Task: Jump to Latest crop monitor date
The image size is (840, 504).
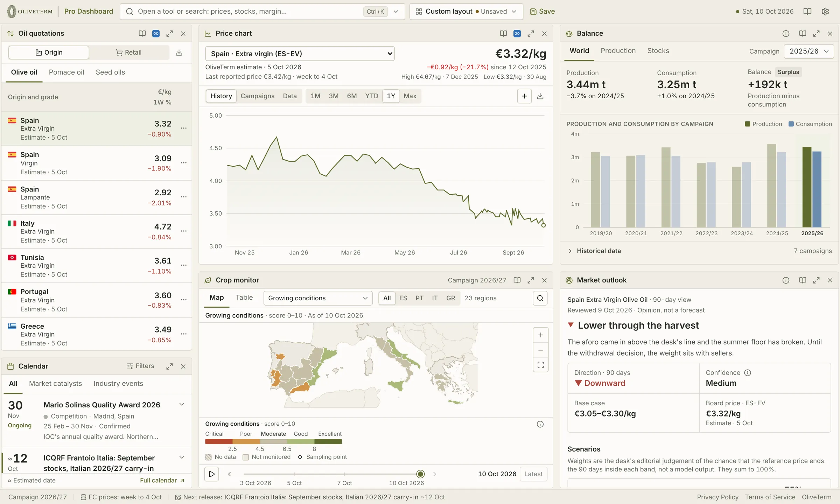Action: pos(533,474)
